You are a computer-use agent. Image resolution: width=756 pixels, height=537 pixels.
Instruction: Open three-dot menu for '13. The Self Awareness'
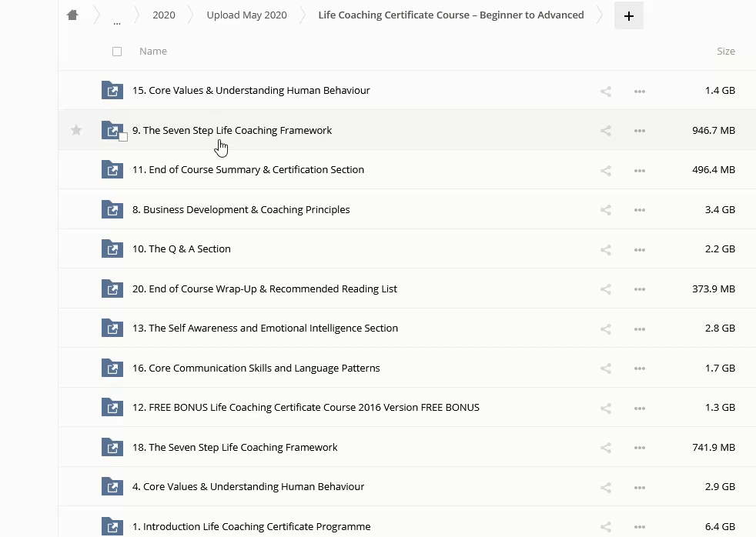(639, 329)
